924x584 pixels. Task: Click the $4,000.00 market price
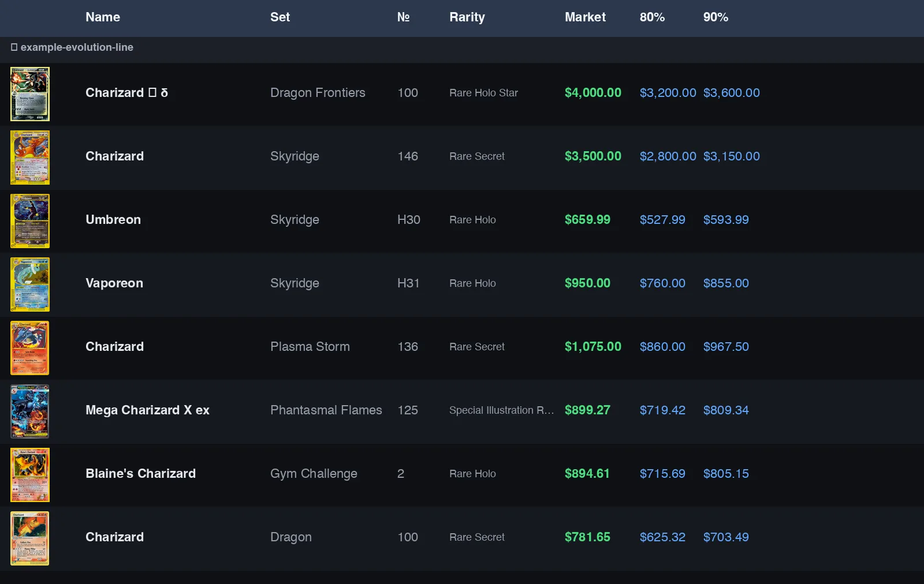pos(593,93)
